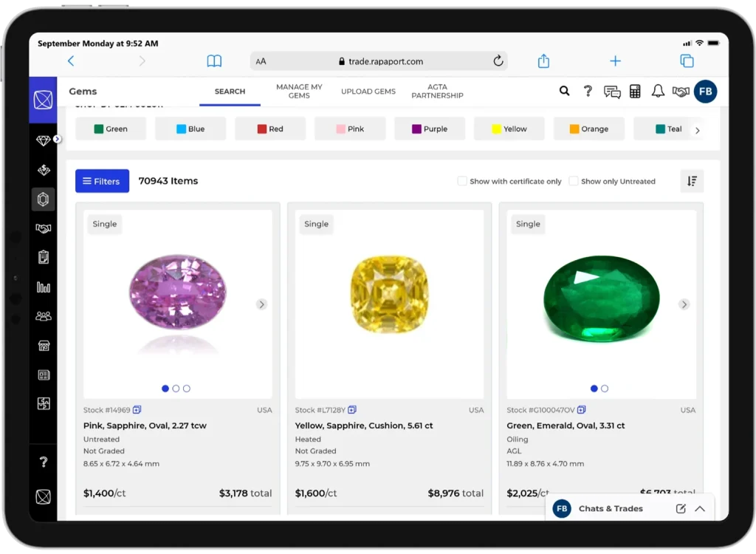Image resolution: width=756 pixels, height=554 pixels.
Task: Tap the AA reader text size control
Action: tap(261, 61)
